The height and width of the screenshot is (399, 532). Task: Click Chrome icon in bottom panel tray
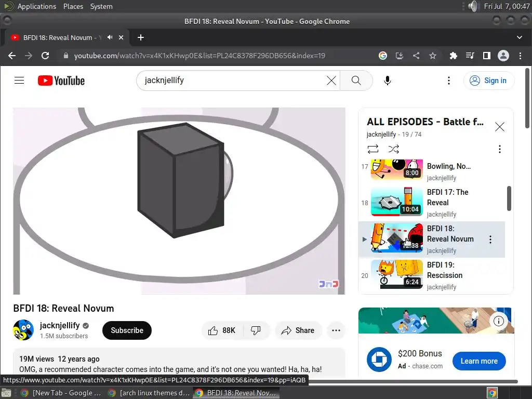[492, 393]
